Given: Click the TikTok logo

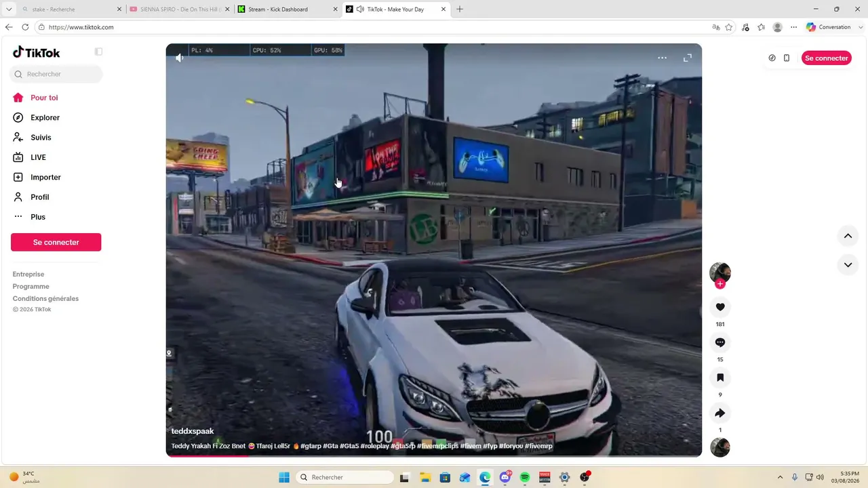Looking at the screenshot, I should coord(37,52).
